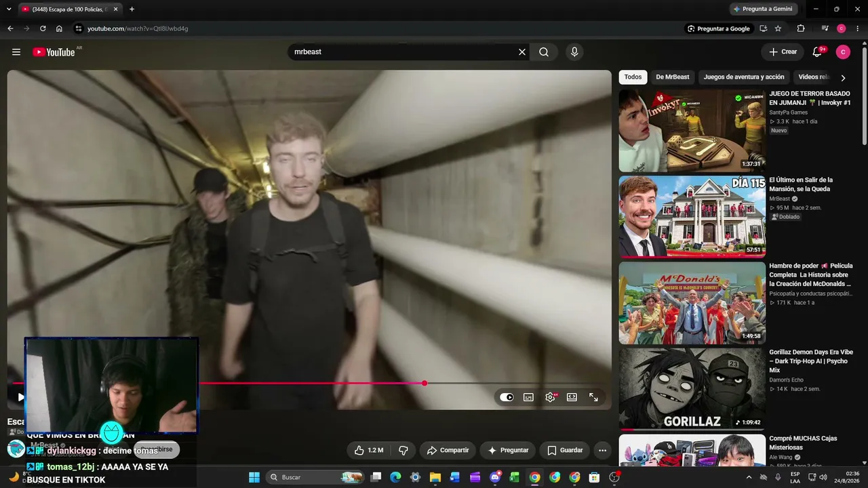Open video player settings gear
The image size is (868, 488).
click(550, 397)
